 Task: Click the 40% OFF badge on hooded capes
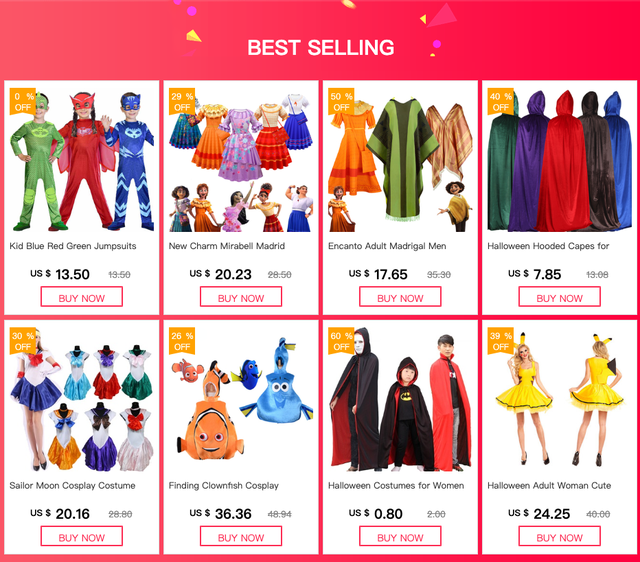click(501, 102)
